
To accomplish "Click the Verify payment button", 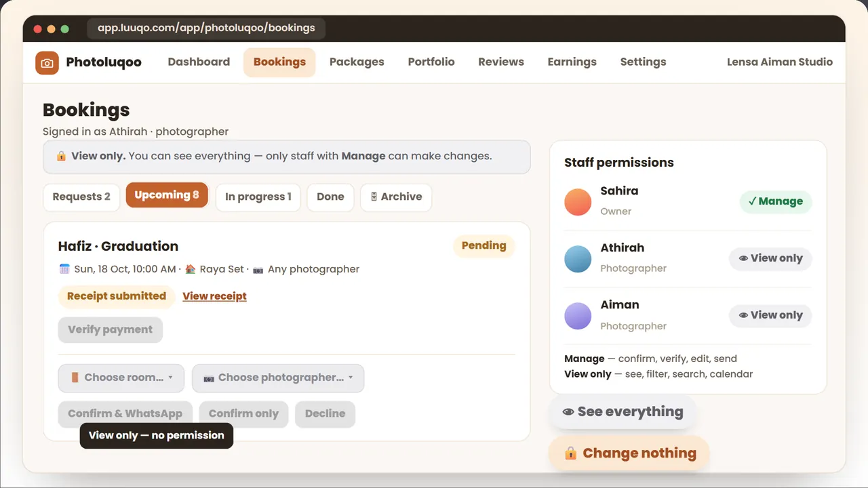I will coord(111,330).
